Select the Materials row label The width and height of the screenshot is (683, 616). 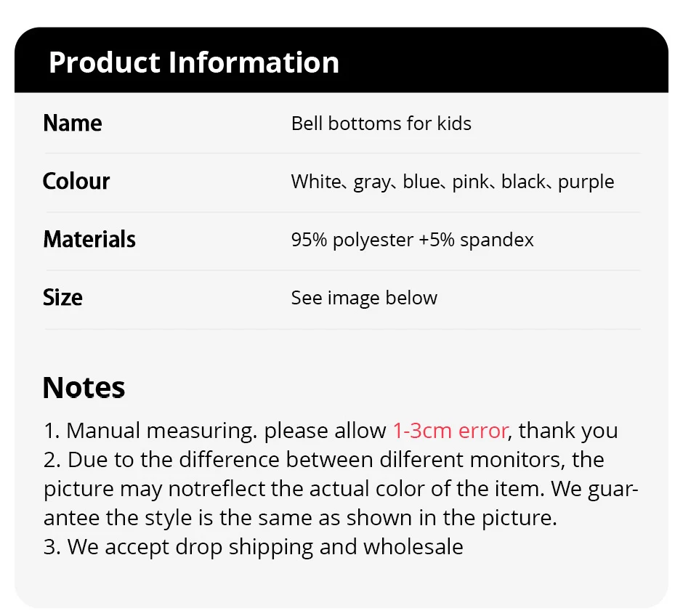tap(89, 240)
